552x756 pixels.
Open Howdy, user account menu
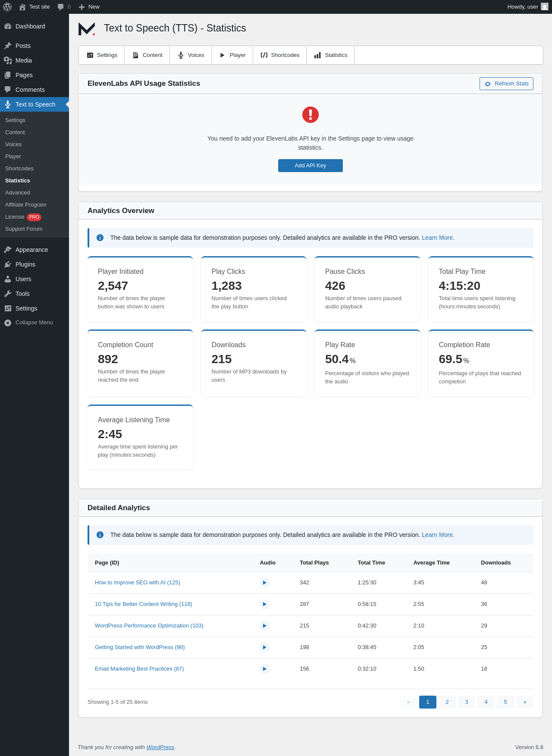click(527, 7)
